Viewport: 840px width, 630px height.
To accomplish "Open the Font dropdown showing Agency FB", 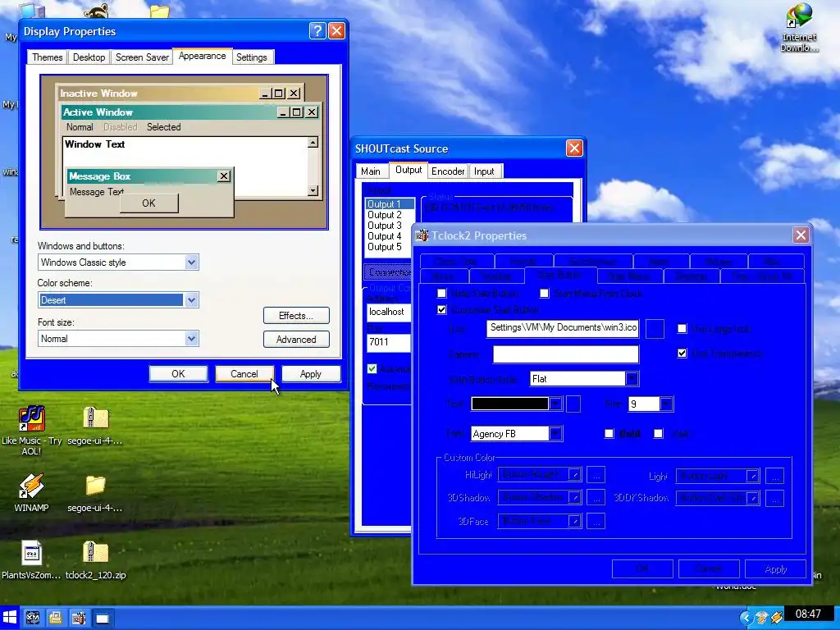I will [555, 434].
